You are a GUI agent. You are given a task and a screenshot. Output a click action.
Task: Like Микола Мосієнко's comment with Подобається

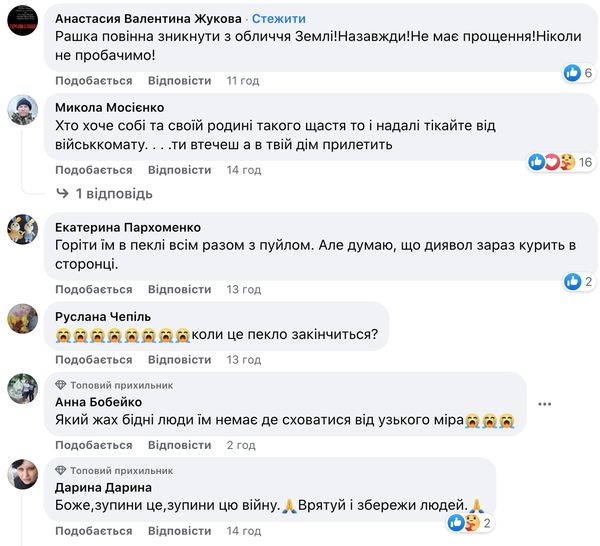click(93, 170)
